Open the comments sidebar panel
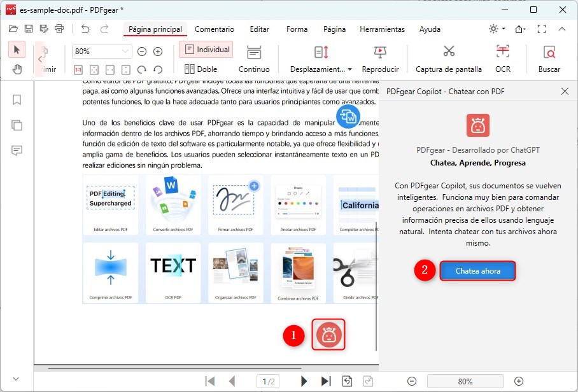578x392 pixels. coord(17,150)
